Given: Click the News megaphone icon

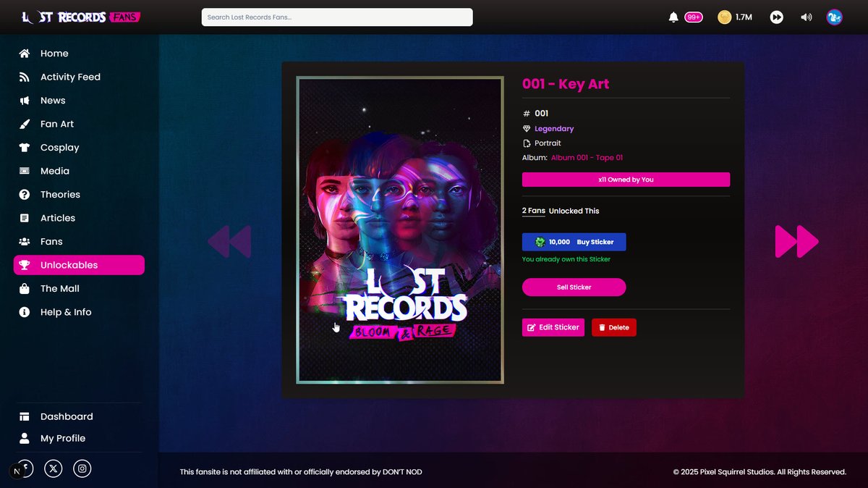Looking at the screenshot, I should coord(25,101).
